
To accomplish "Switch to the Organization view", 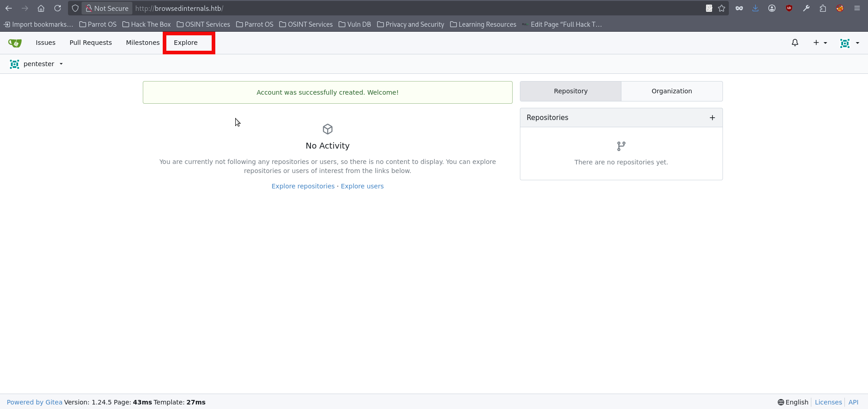I will [672, 91].
